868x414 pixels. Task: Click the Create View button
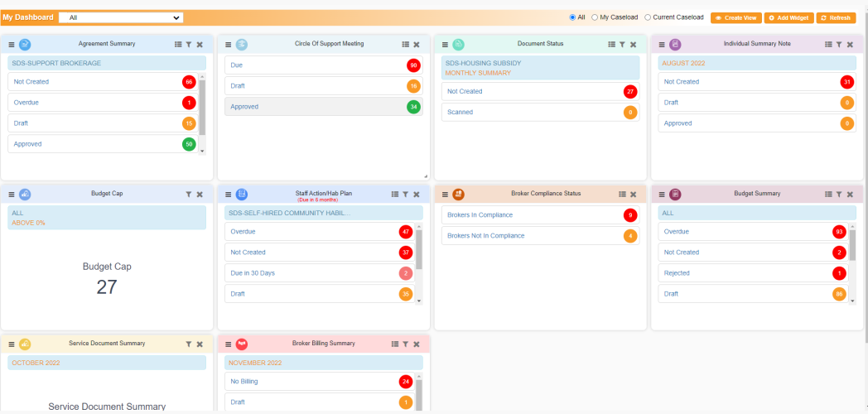click(735, 17)
